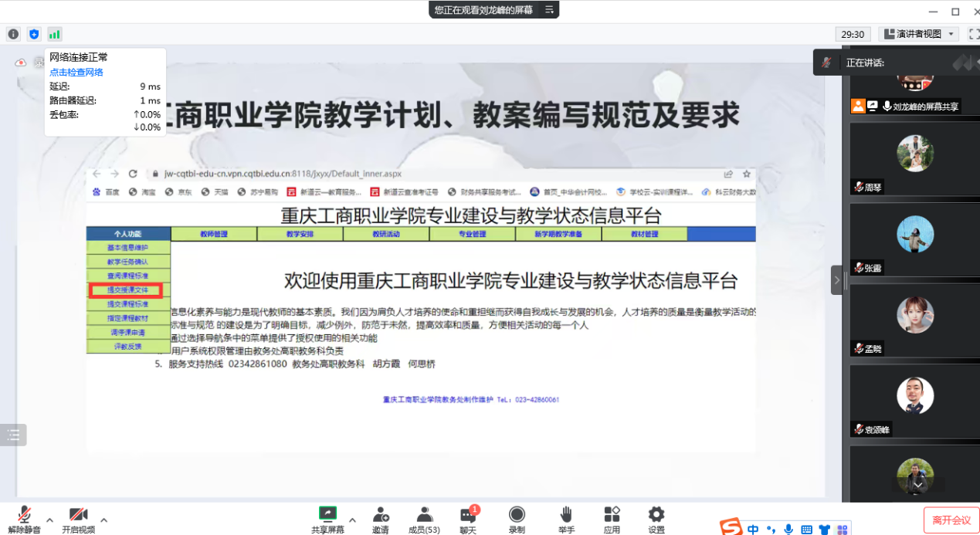Screen dimensions: 980x535
Task: Collapse the participant video side panel handle
Action: 836,280
